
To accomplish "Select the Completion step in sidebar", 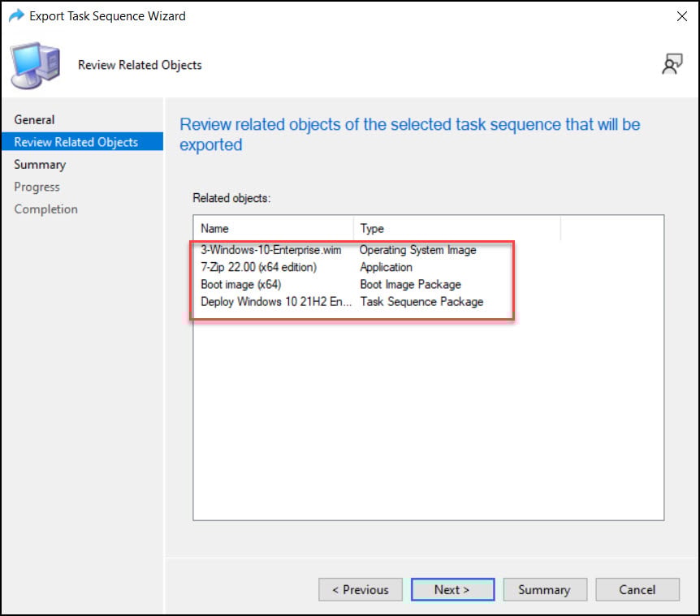I will click(x=45, y=209).
